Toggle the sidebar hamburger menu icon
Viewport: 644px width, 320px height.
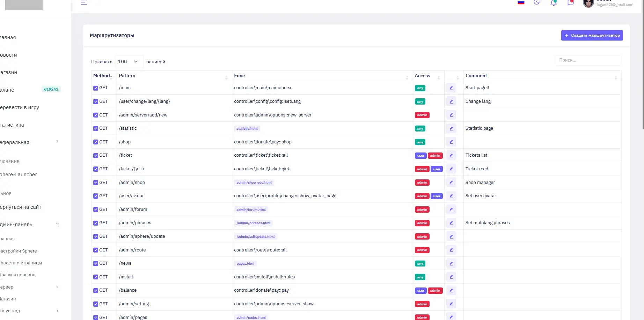84,2
